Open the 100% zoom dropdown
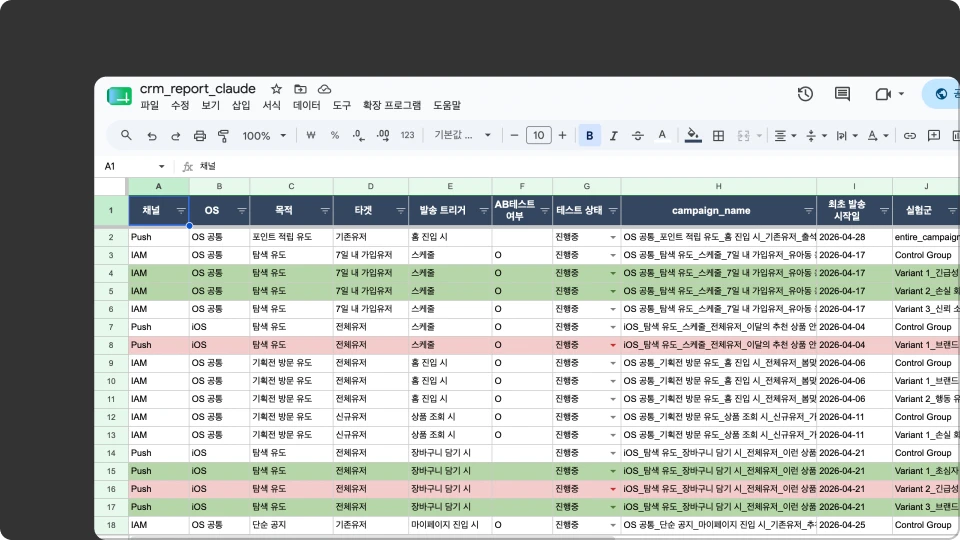Screen dimensions: 960x540 tap(264, 136)
